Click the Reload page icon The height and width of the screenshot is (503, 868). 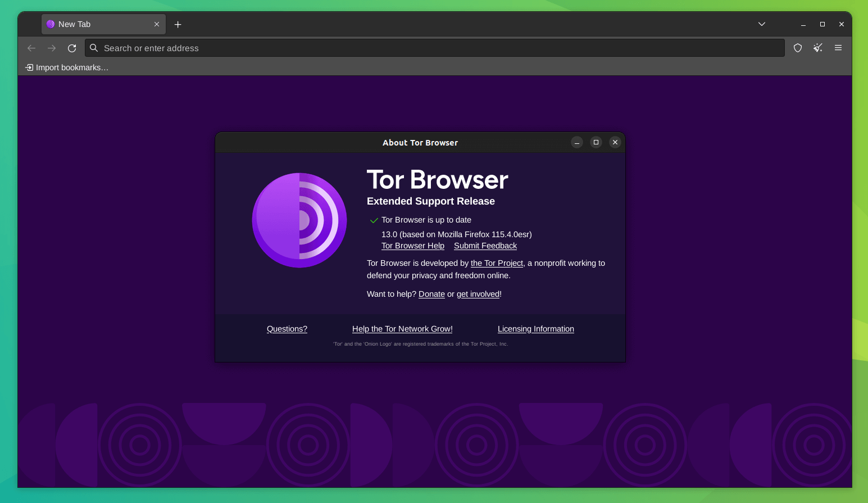[x=72, y=48]
